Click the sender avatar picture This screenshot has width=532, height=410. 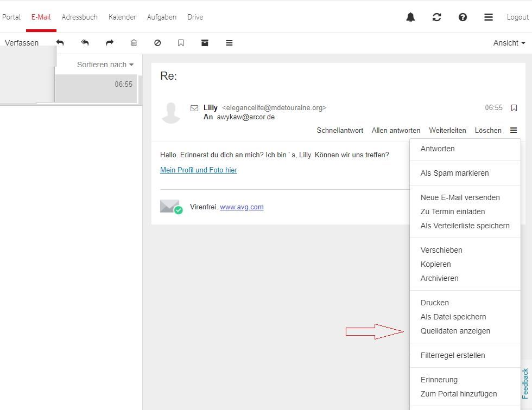point(171,112)
